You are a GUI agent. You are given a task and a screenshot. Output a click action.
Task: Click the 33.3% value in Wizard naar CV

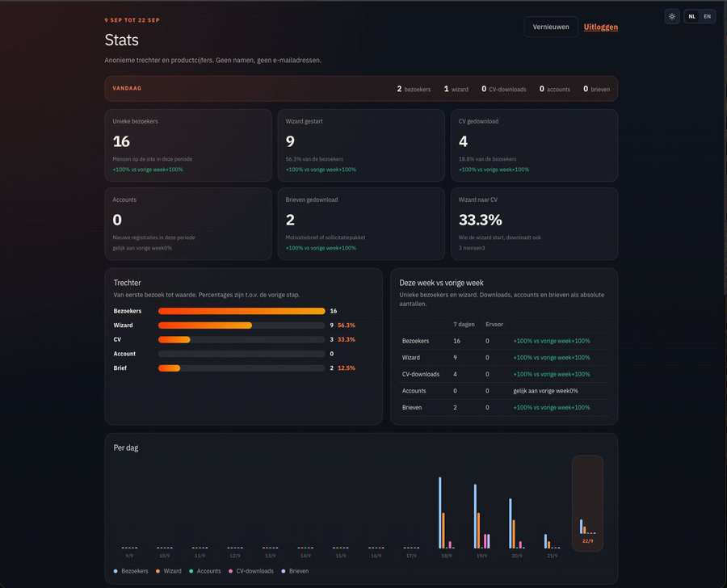[x=481, y=220]
